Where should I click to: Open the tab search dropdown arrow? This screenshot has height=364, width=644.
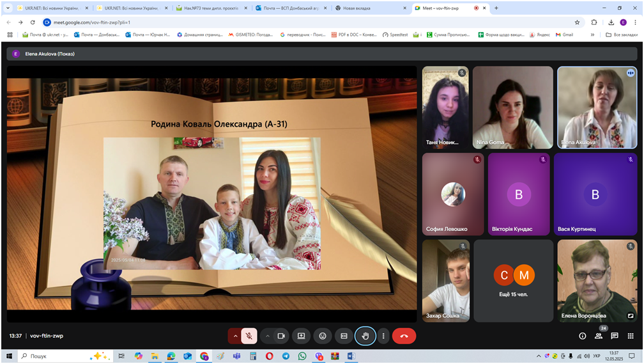8,8
